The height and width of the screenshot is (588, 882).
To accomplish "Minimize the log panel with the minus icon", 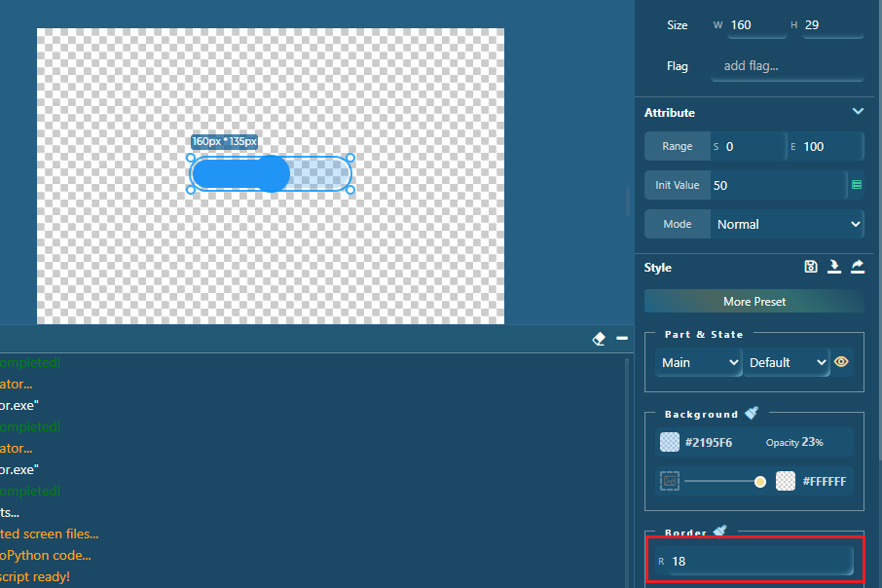I will pos(622,338).
